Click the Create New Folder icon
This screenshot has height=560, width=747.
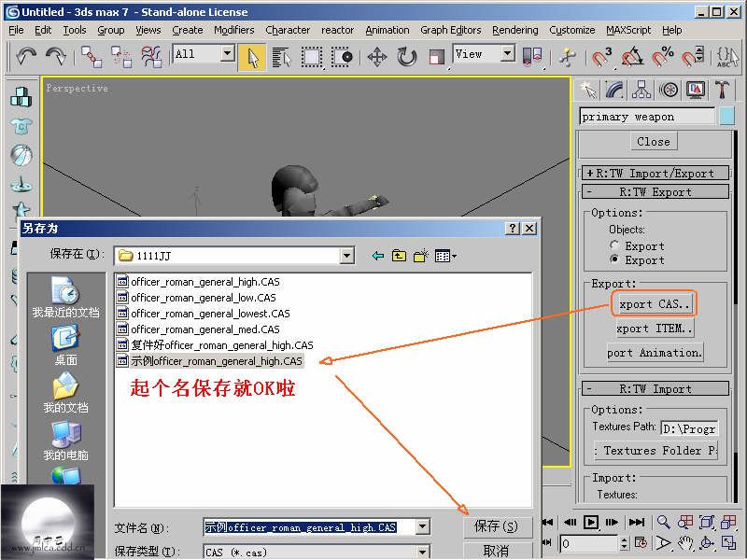(x=421, y=256)
